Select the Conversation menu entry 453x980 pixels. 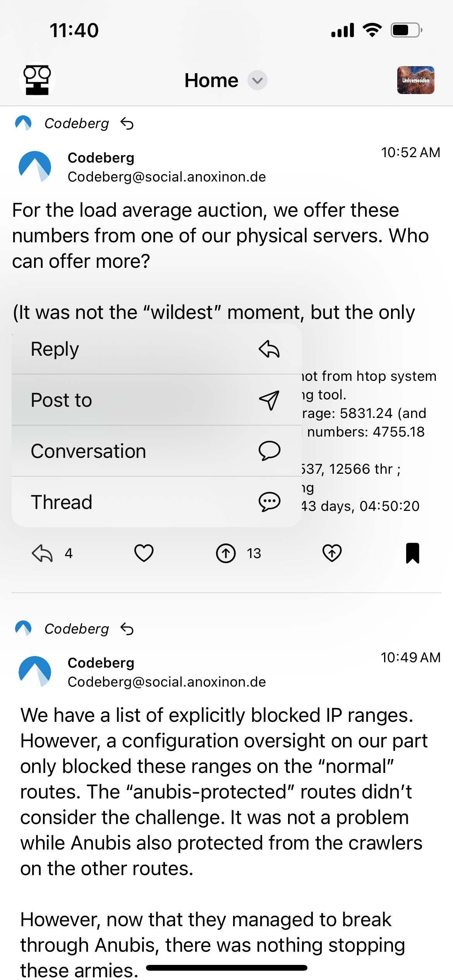(x=157, y=451)
